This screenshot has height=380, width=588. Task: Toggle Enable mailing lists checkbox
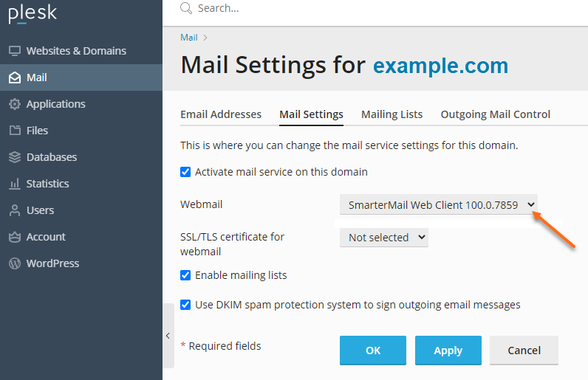pos(185,275)
